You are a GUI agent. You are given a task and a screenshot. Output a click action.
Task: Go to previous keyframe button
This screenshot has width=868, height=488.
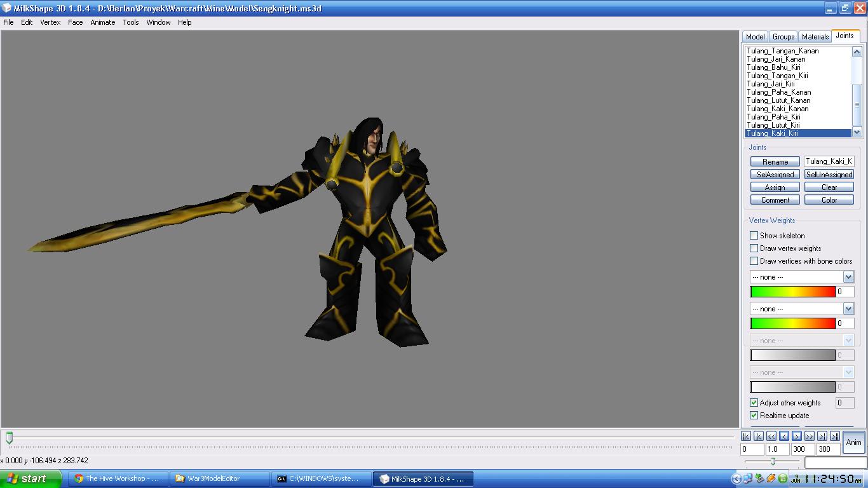click(x=759, y=436)
